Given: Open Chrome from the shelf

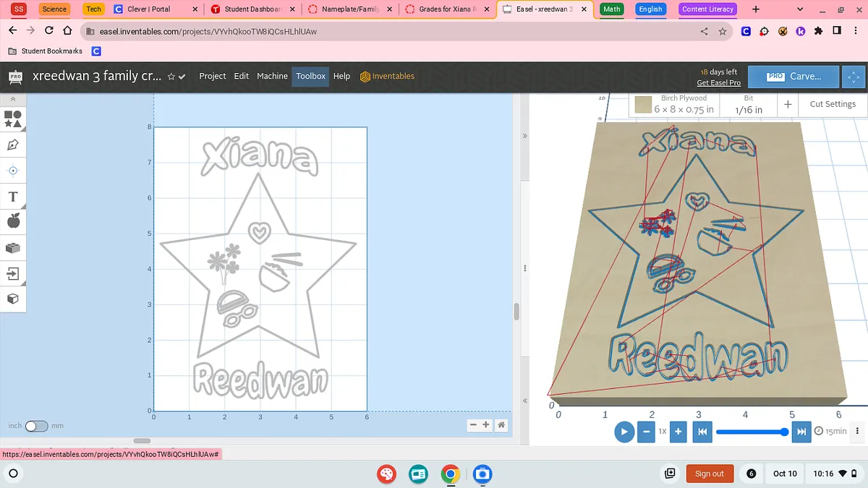Looking at the screenshot, I should tap(450, 474).
